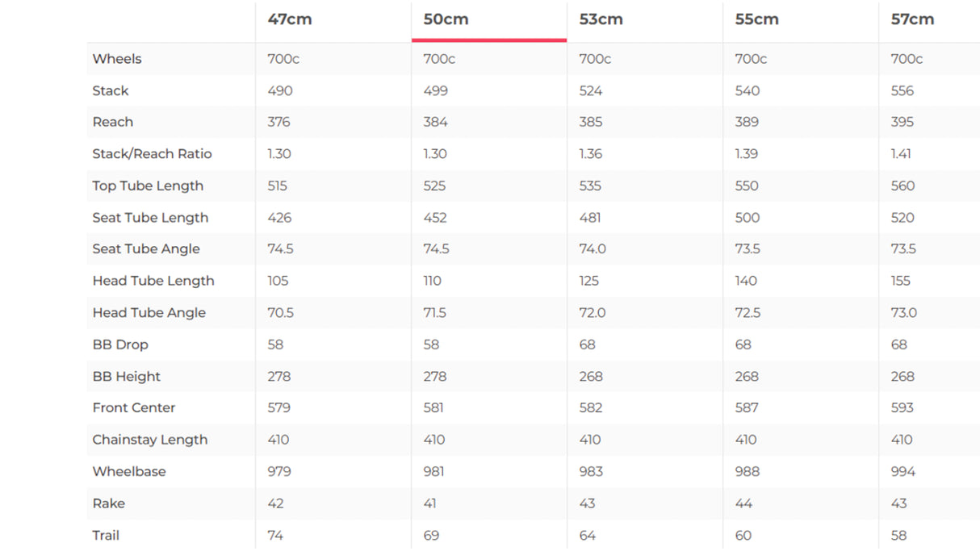Screen dimensions: 980x551
Task: Select the Front Center row label
Action: (x=134, y=408)
